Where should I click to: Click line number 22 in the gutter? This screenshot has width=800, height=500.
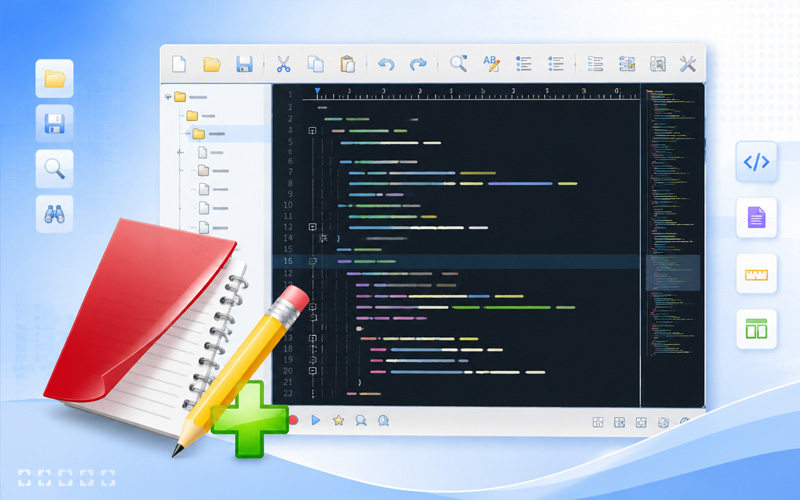coord(288,393)
